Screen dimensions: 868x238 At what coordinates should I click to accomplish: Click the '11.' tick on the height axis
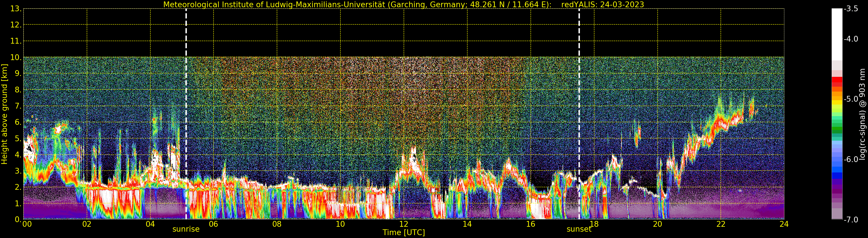[x=16, y=41]
